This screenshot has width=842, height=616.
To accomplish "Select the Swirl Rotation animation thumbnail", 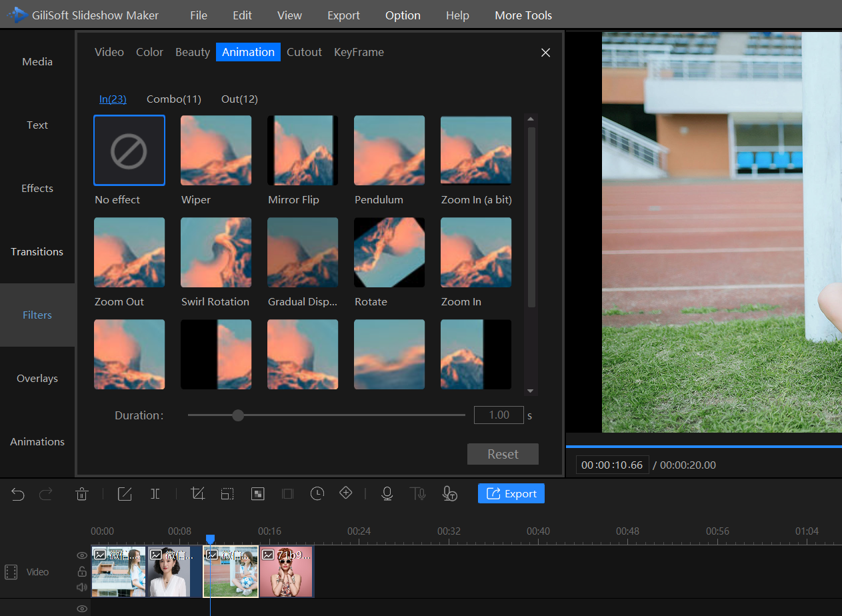I will pos(216,253).
